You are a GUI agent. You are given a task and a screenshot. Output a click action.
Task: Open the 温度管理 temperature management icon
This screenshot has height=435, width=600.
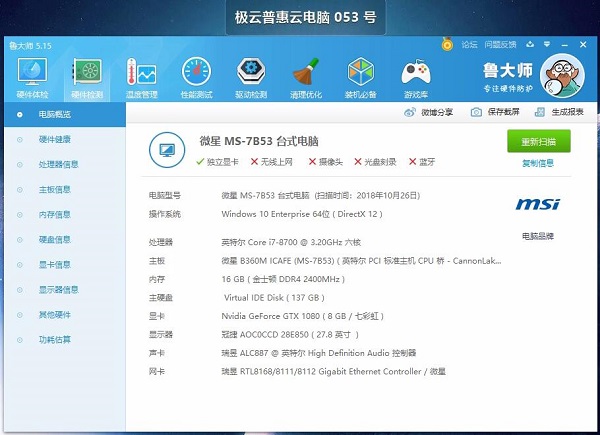(141, 75)
